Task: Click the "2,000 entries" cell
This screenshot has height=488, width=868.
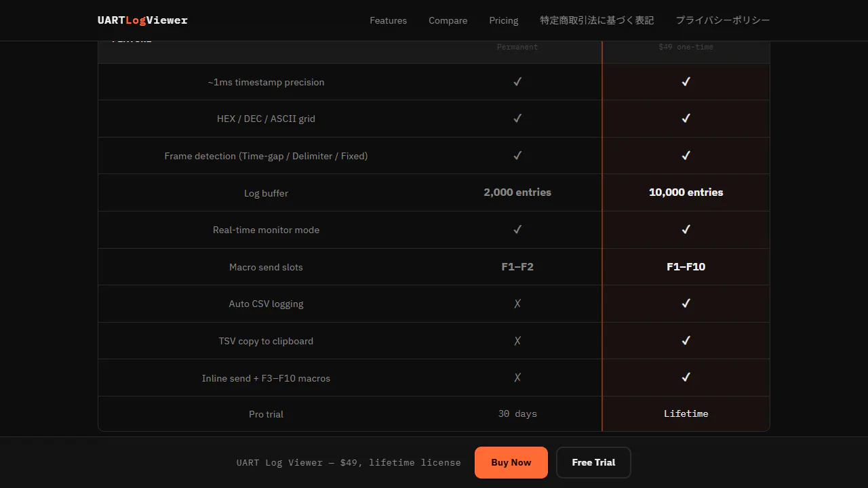Action: pyautogui.click(x=517, y=192)
